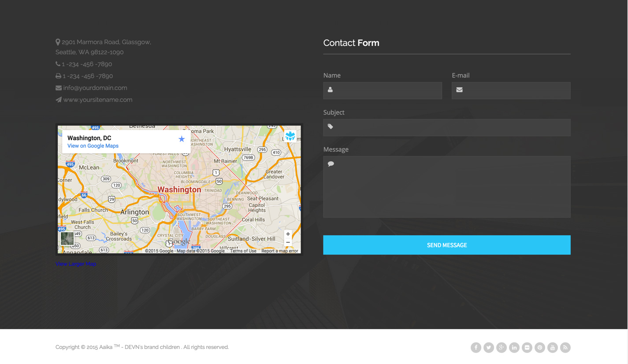The height and width of the screenshot is (364, 628).
Task: Visit the LinkedIn profile icon
Action: [x=514, y=348]
